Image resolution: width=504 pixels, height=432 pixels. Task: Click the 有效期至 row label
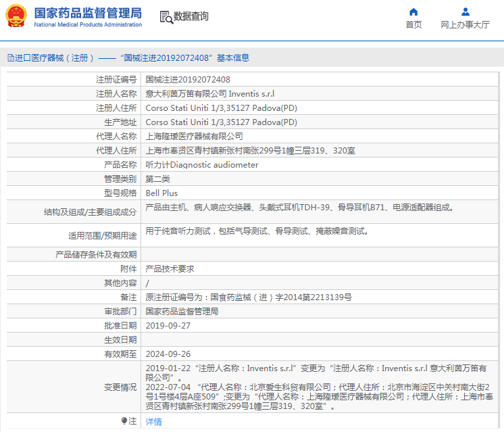tap(120, 354)
